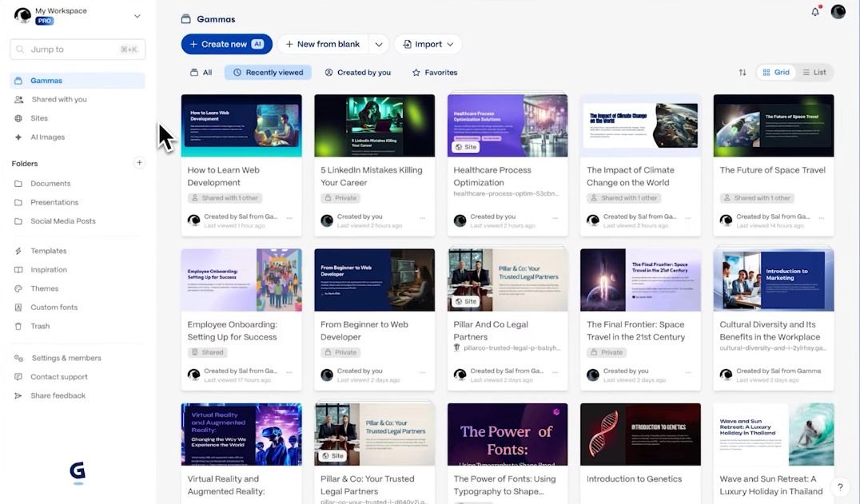The image size is (860, 504).
Task: Select the Created by you tab
Action: pos(357,73)
